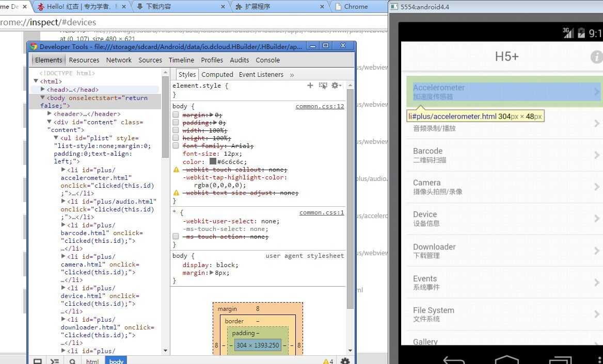Click the chevron arrow on Barcode row

click(x=596, y=155)
